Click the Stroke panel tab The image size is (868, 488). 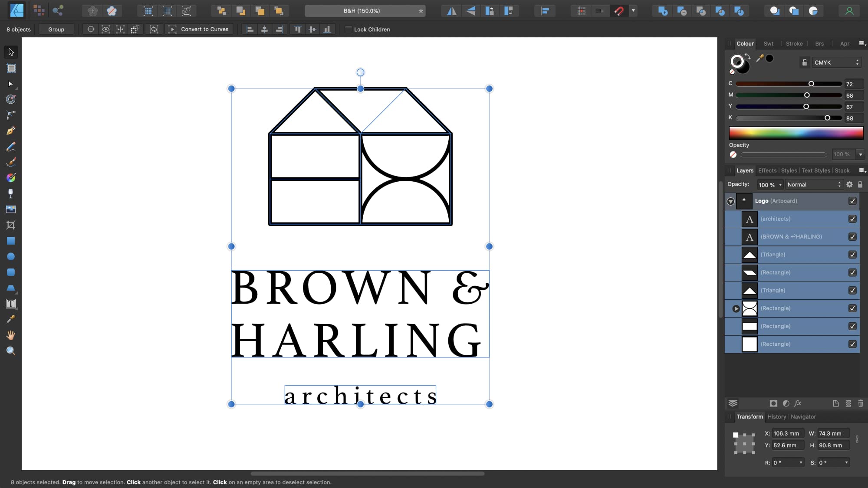click(795, 43)
